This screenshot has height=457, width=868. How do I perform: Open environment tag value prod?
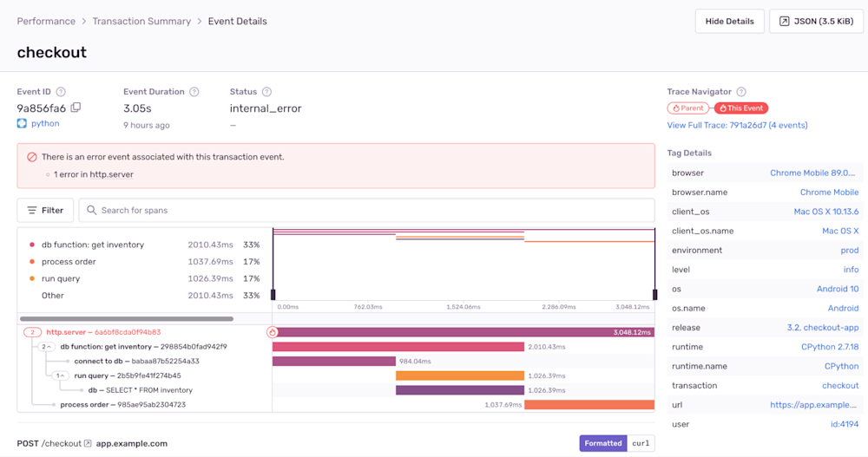[x=850, y=250]
